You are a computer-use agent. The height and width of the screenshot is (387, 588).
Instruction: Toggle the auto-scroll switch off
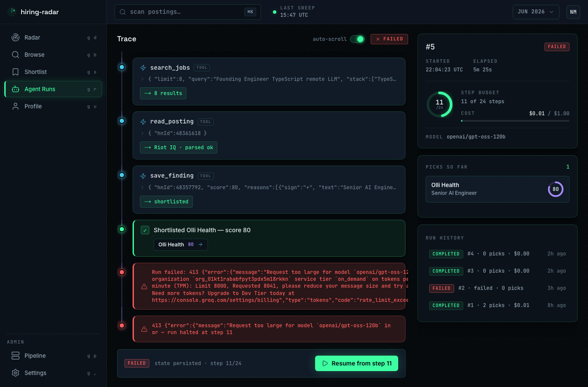357,39
